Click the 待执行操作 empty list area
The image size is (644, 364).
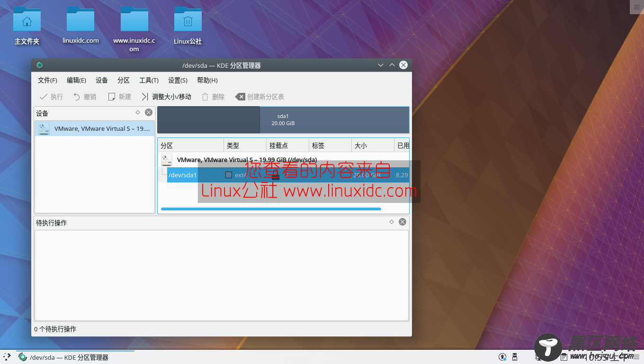coord(222,275)
